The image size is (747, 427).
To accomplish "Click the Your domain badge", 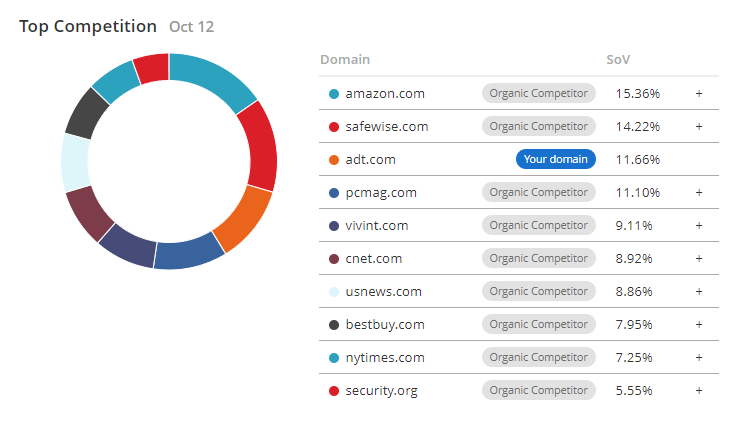I will coord(556,160).
